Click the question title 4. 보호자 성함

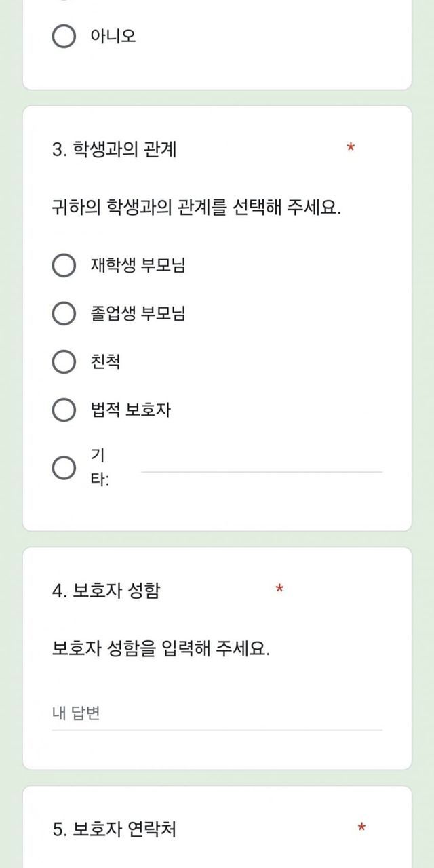pos(106,591)
